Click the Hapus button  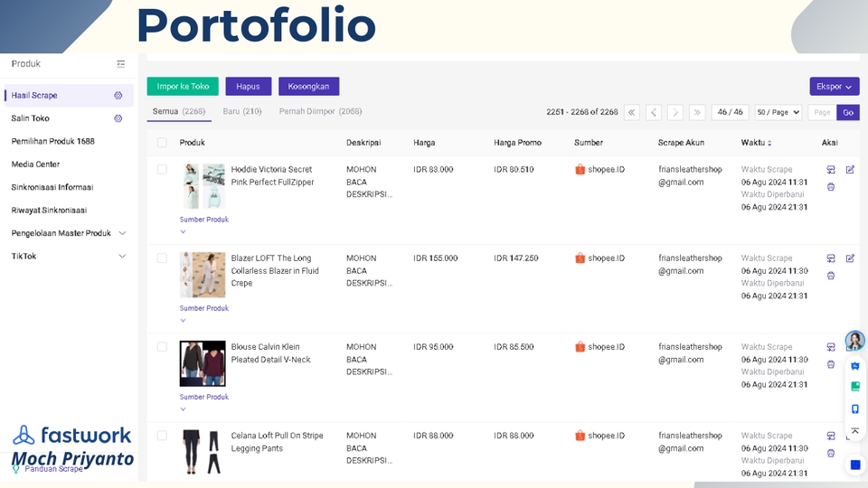(x=248, y=87)
